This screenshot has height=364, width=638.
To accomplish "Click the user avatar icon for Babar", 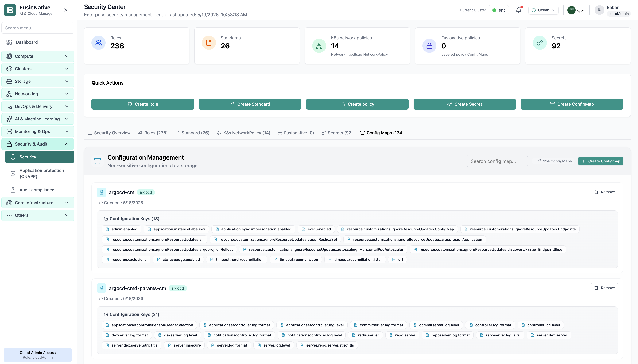I will coord(599,10).
